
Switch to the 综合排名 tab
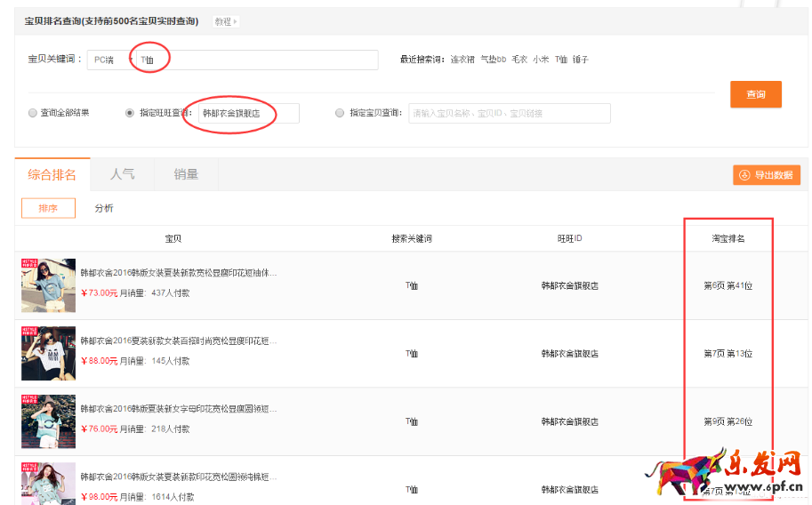point(52,174)
